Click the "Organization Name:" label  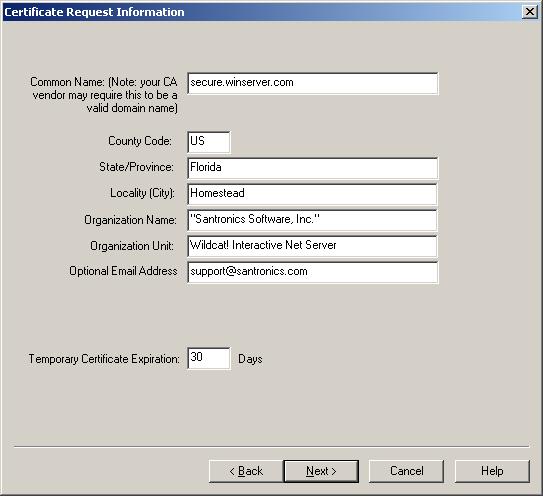(130, 220)
